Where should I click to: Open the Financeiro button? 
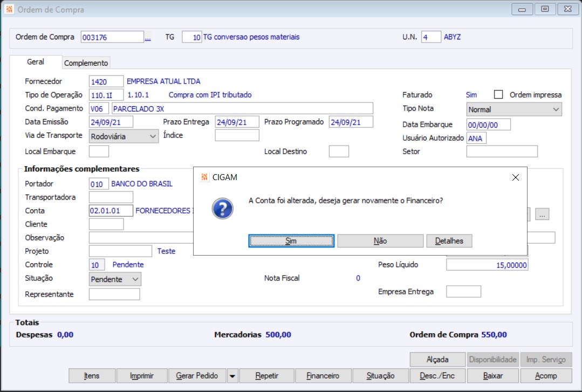323,376
